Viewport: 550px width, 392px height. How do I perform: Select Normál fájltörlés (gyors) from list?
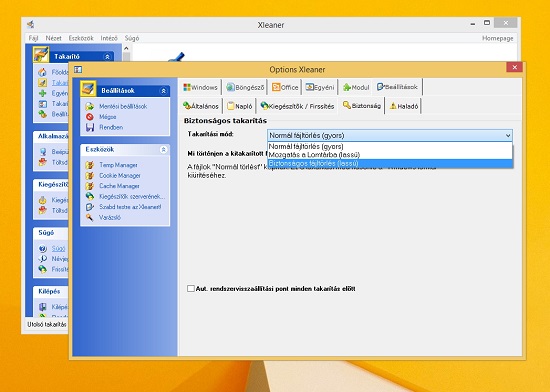point(390,147)
